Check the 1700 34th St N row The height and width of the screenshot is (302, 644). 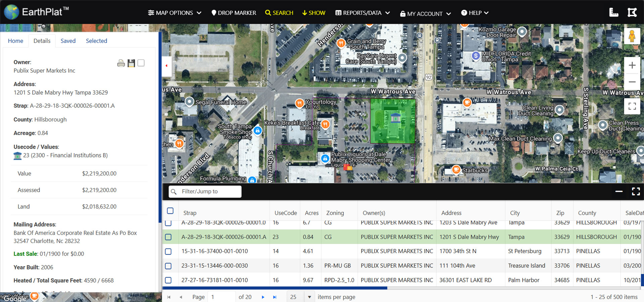click(168, 251)
